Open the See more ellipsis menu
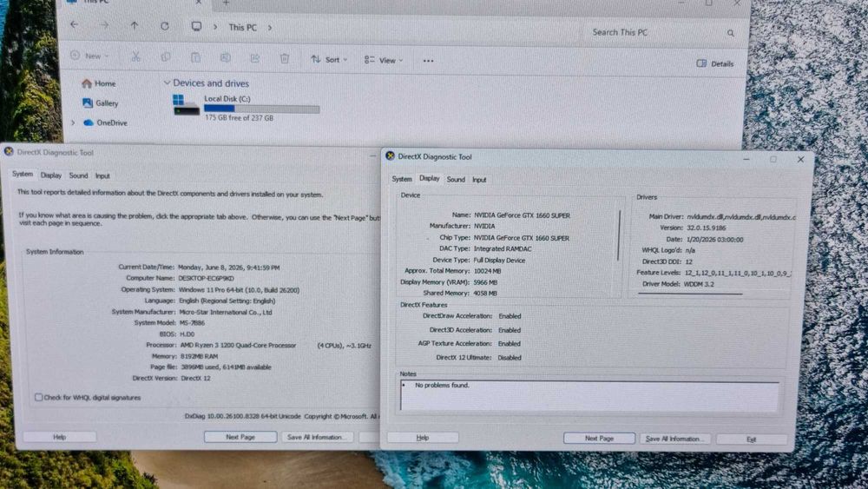 [429, 61]
